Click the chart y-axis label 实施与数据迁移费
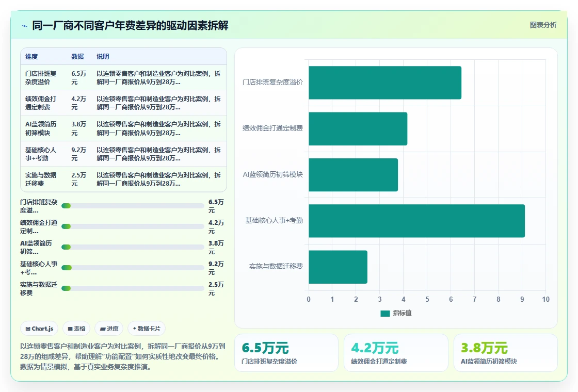The height and width of the screenshot is (392, 578). pyautogui.click(x=276, y=266)
